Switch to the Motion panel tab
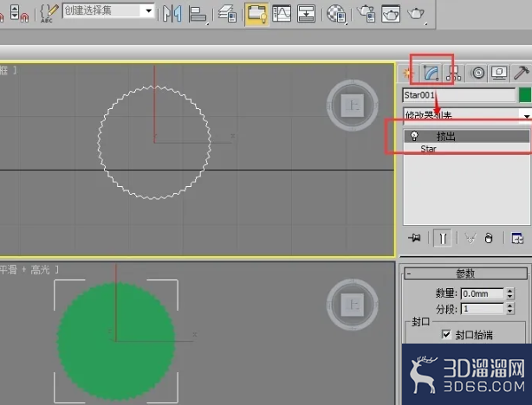The width and height of the screenshot is (532, 405). point(477,73)
